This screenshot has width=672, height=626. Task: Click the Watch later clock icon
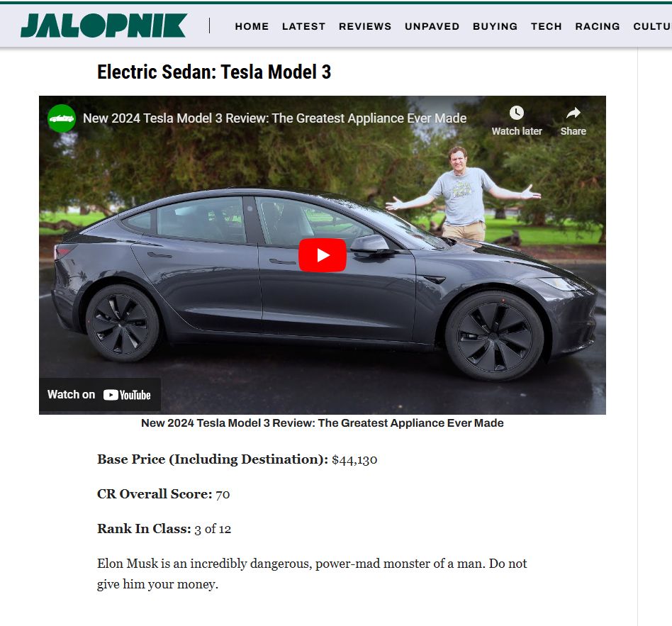tap(517, 113)
